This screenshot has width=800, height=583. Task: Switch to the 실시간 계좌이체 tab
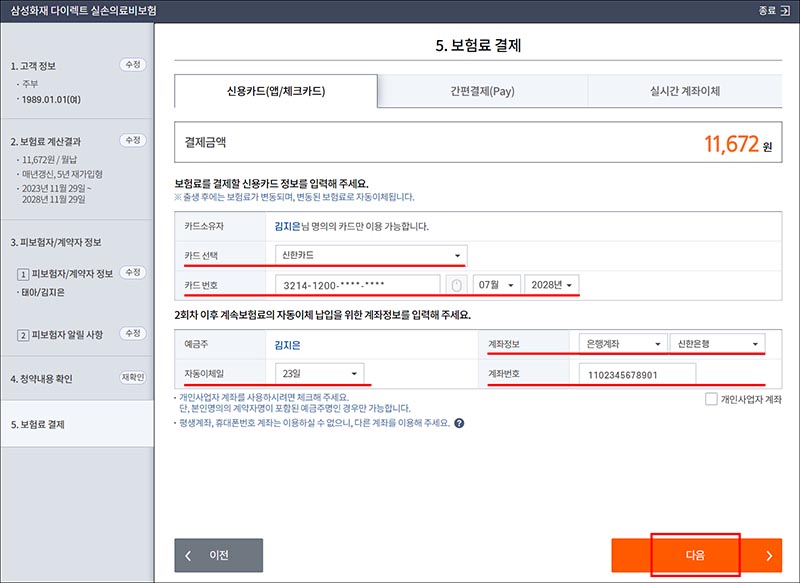tap(685, 91)
